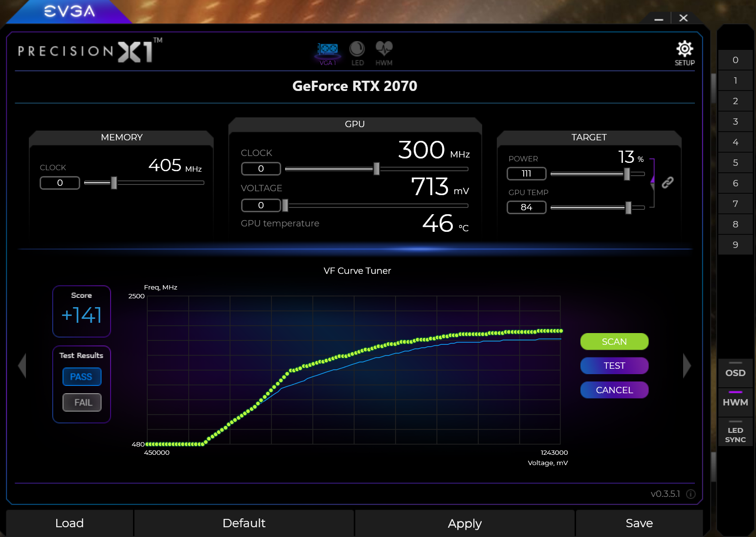Click the GPU voltage offset input field

[261, 205]
